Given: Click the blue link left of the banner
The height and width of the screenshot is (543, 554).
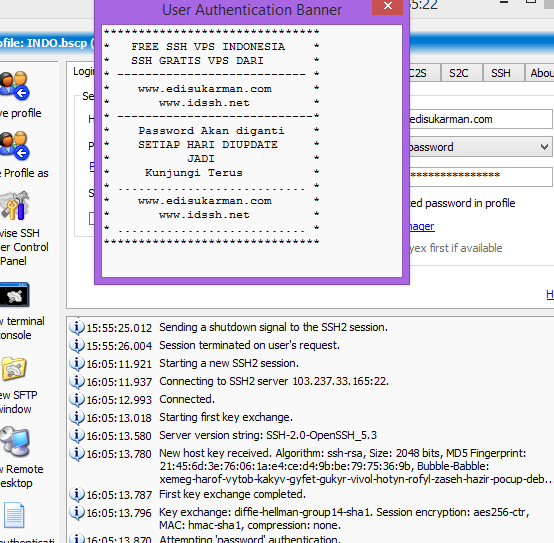Looking at the screenshot, I should coord(92,166).
